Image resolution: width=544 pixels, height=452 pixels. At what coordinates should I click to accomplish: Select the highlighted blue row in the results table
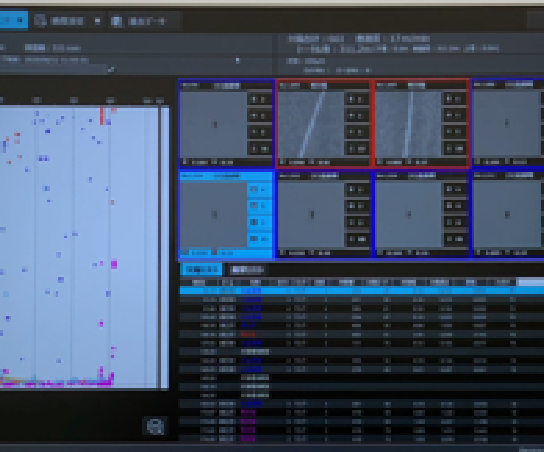pyautogui.click(x=362, y=291)
